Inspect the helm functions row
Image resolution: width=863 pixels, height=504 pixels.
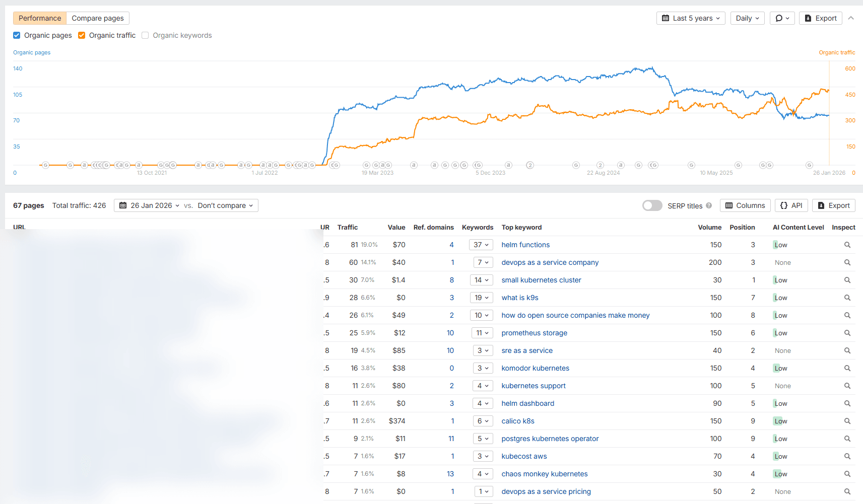click(x=847, y=245)
